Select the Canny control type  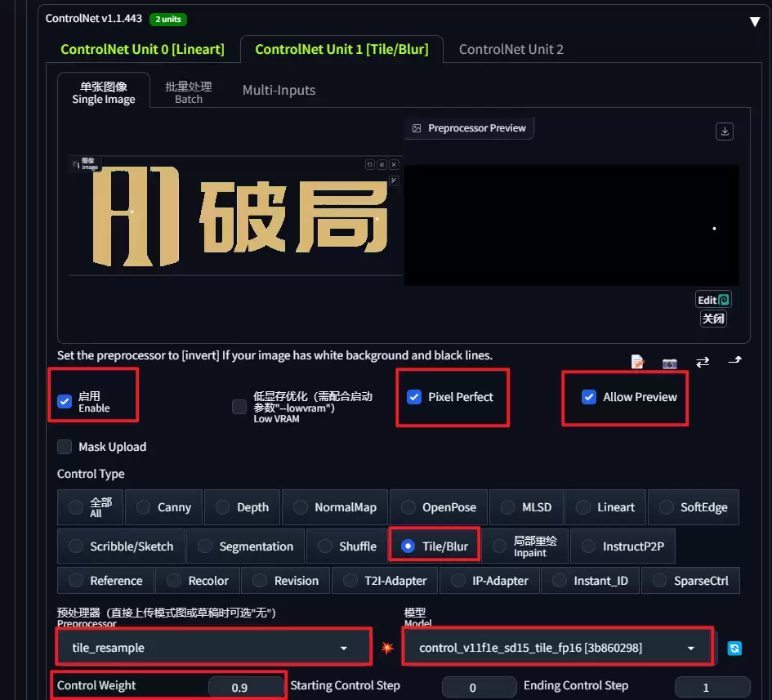click(x=164, y=507)
